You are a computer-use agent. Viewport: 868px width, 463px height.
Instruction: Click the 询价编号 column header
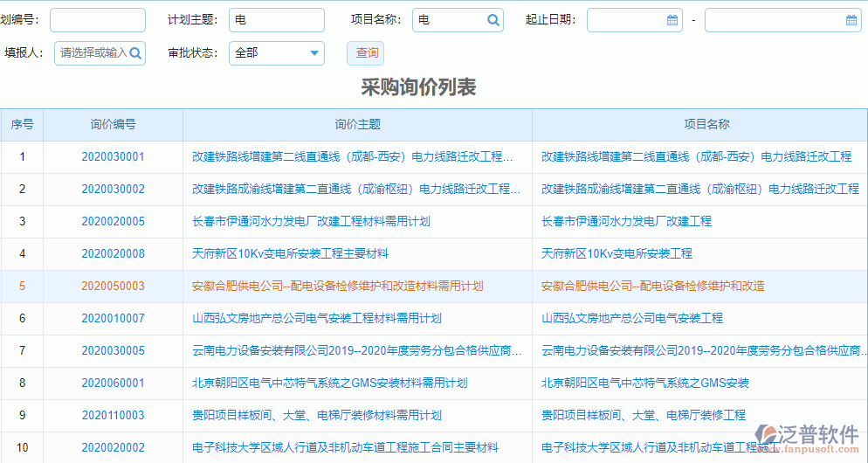pos(113,125)
